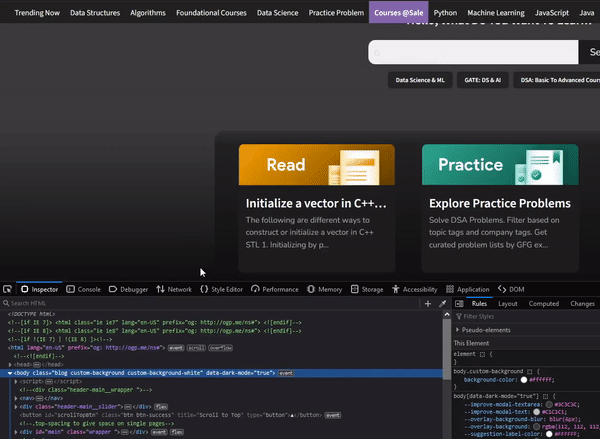Click the GATE: DS & AI chip
Viewport: 600px width, 439px height.
coord(483,80)
